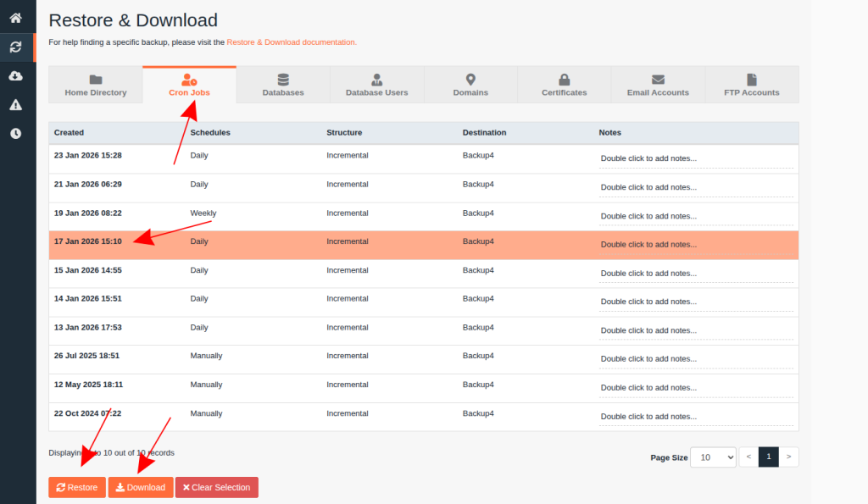Viewport: 868px width, 504px height.
Task: Click the Restore button
Action: coord(77,488)
